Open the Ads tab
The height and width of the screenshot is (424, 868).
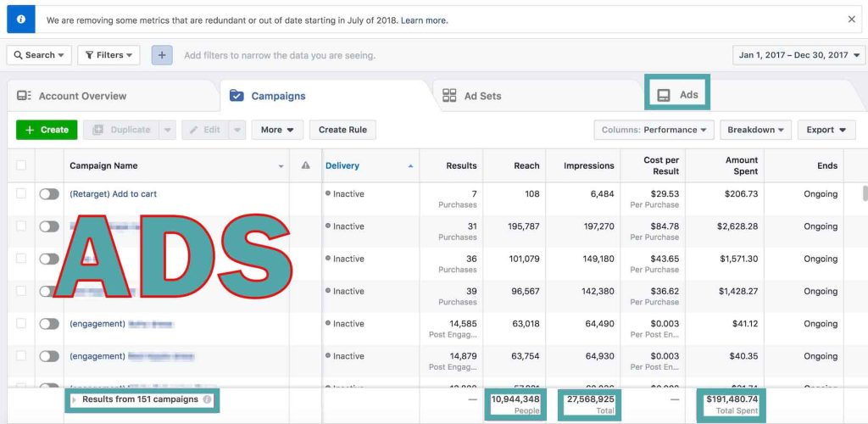(x=677, y=95)
